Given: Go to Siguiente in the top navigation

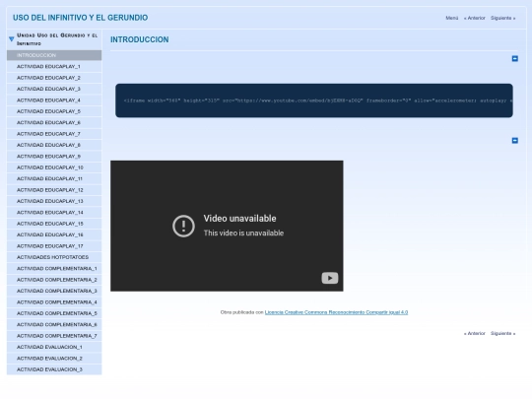Looking at the screenshot, I should click(502, 18).
